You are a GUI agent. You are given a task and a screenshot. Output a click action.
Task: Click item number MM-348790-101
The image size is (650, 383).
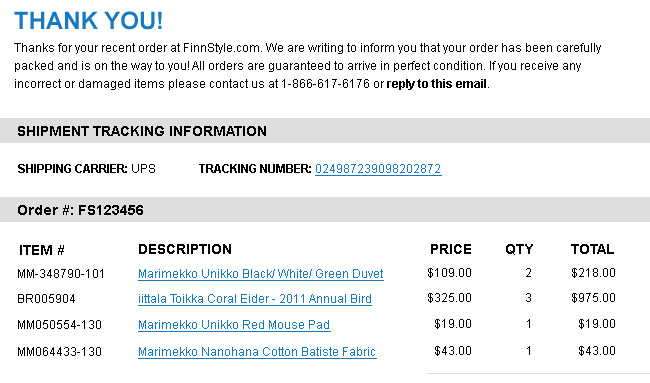click(61, 274)
